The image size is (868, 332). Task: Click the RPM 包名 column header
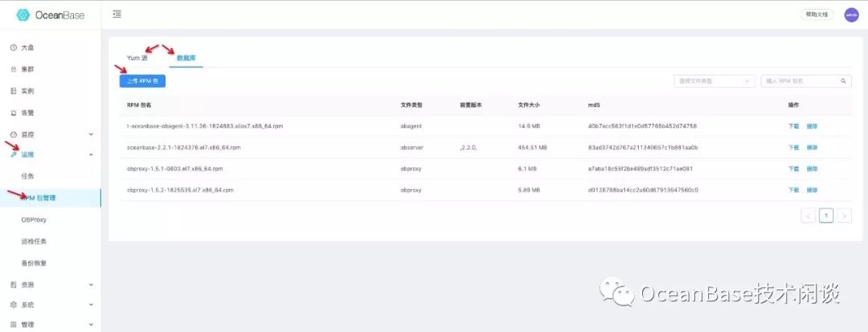pos(139,105)
